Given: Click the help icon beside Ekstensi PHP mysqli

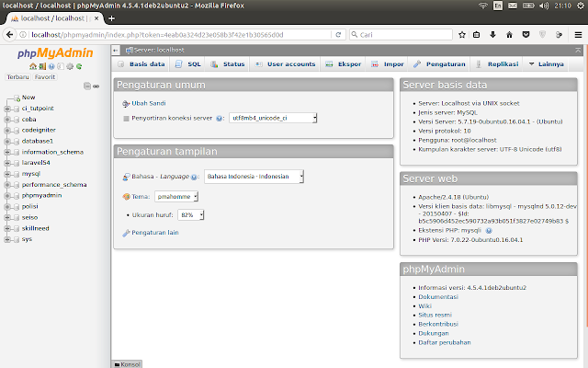Looking at the screenshot, I should [489, 231].
